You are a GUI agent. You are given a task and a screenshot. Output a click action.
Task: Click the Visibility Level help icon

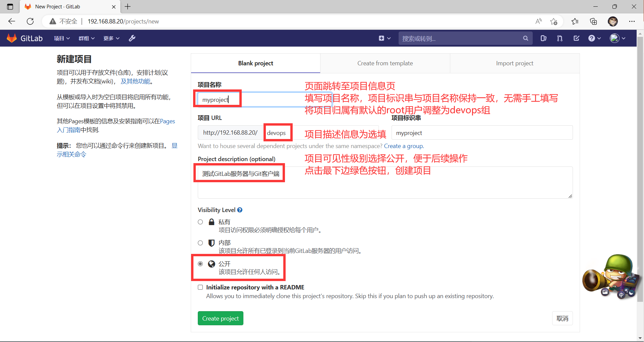click(x=240, y=210)
